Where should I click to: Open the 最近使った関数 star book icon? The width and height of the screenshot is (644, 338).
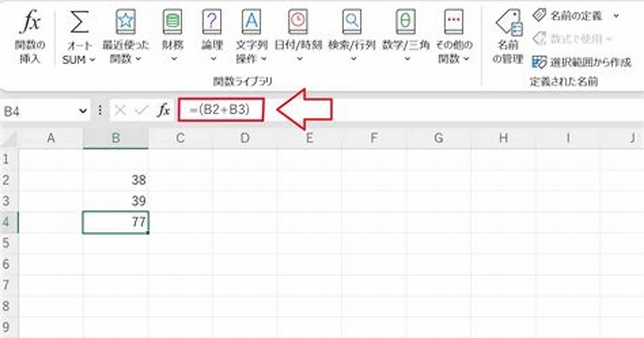click(125, 22)
